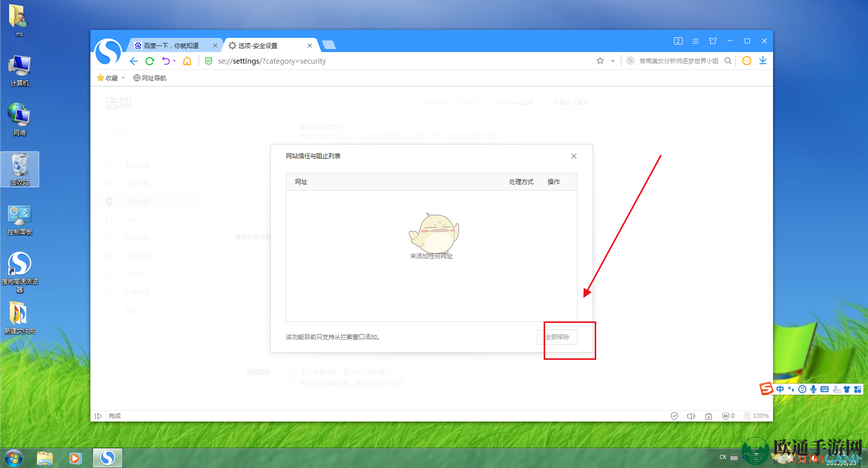
Task: Select the 网络 desktop icon
Action: 20,120
